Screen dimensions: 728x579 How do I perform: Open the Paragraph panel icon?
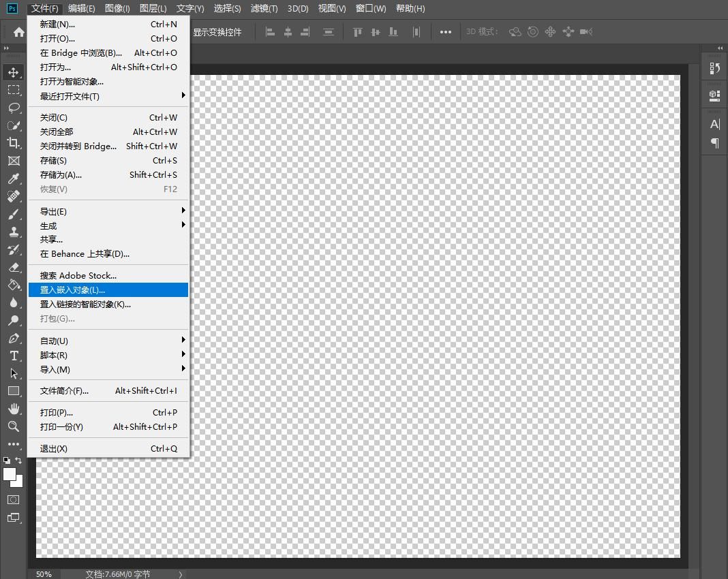click(x=714, y=143)
